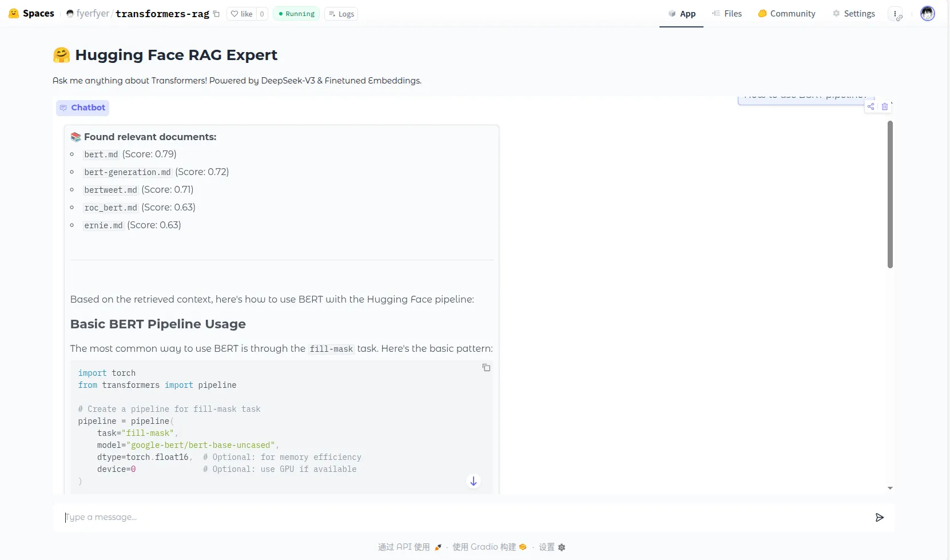Click the heart like button
Viewport: 950px width, 560px height.
241,14
